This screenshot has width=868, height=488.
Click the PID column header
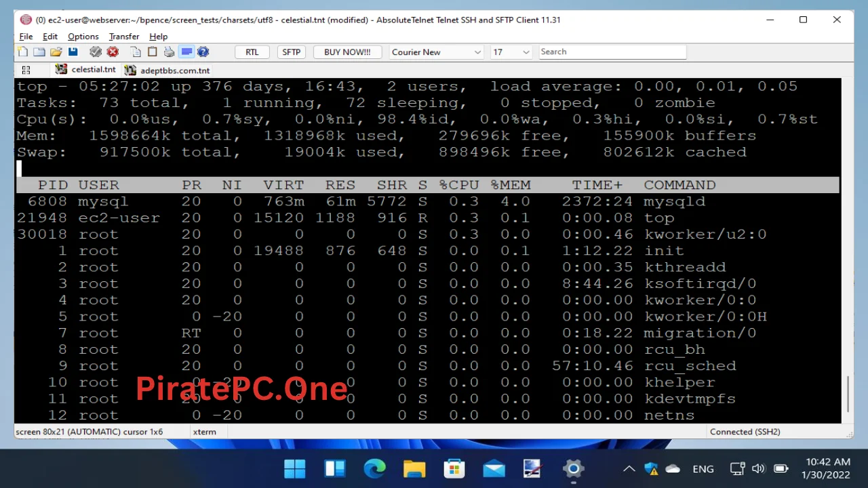pos(53,185)
